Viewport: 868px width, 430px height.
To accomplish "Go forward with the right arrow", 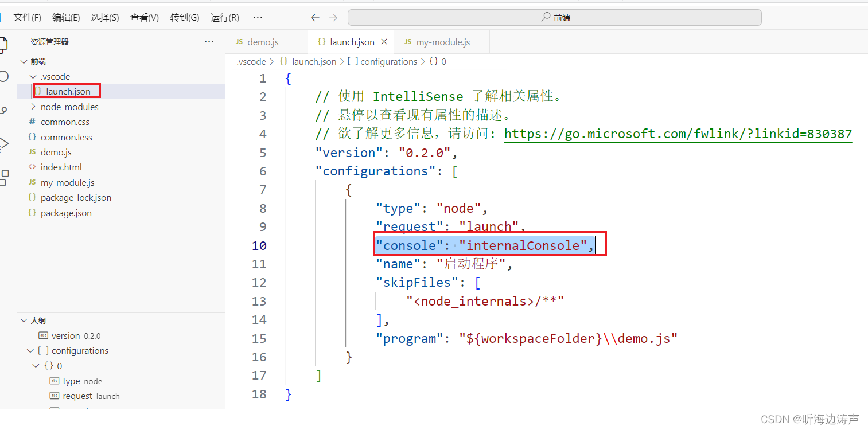I will pos(333,18).
